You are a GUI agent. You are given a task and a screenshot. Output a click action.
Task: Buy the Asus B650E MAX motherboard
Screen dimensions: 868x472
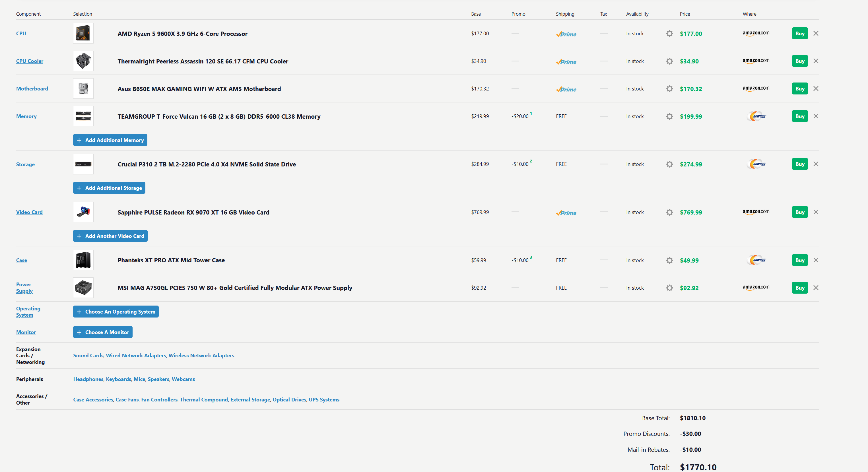click(x=800, y=88)
